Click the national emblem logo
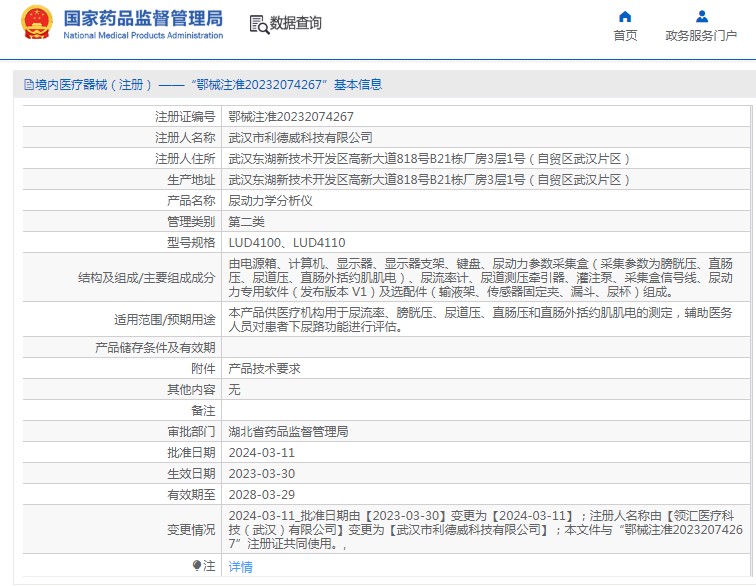The width and height of the screenshot is (756, 586). coord(37,24)
